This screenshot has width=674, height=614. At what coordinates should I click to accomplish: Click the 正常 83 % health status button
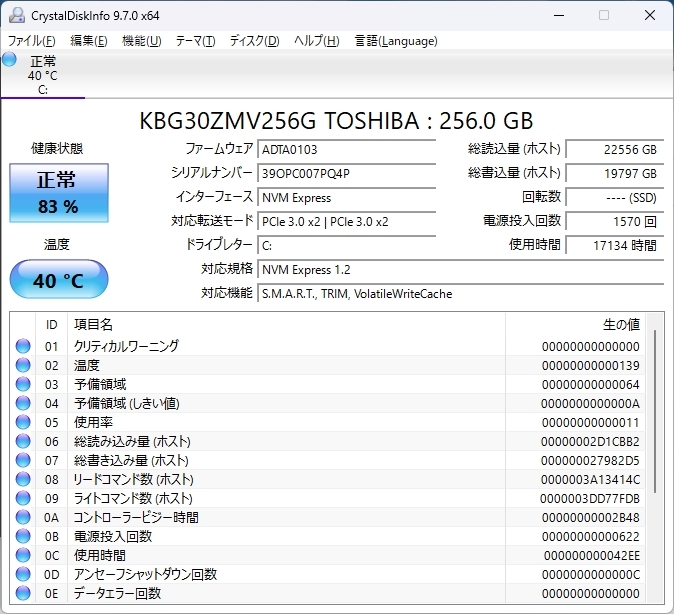click(x=59, y=193)
